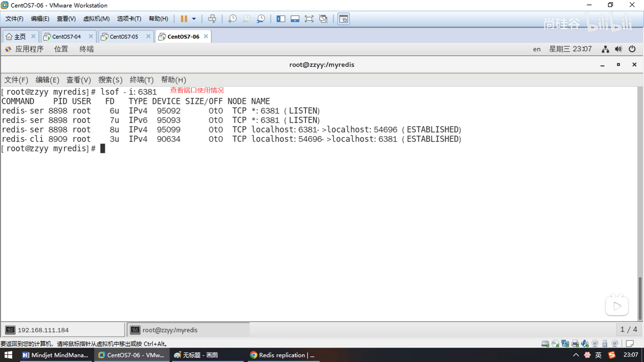The height and width of the screenshot is (362, 644).
Task: Toggle the thumbnail bar view
Action: pyautogui.click(x=295, y=19)
